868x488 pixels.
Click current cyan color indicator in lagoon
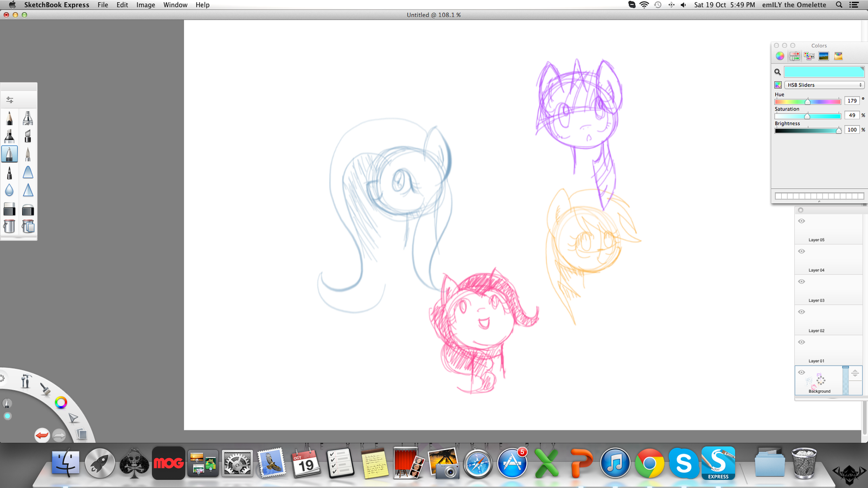[x=8, y=416]
